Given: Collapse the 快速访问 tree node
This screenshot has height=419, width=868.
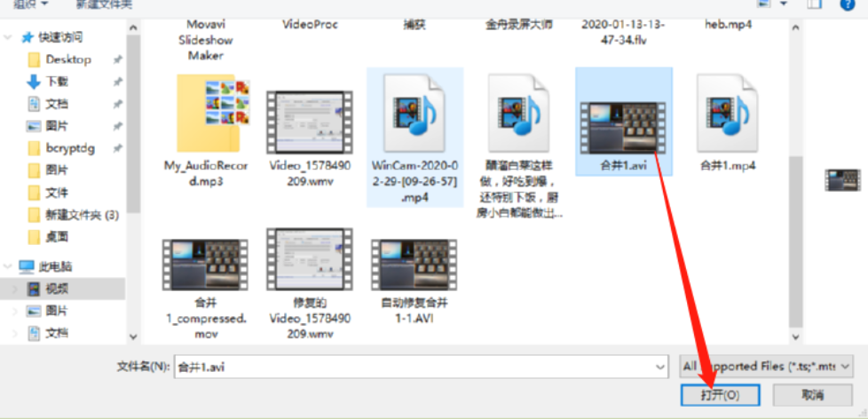Looking at the screenshot, I should click(8, 37).
